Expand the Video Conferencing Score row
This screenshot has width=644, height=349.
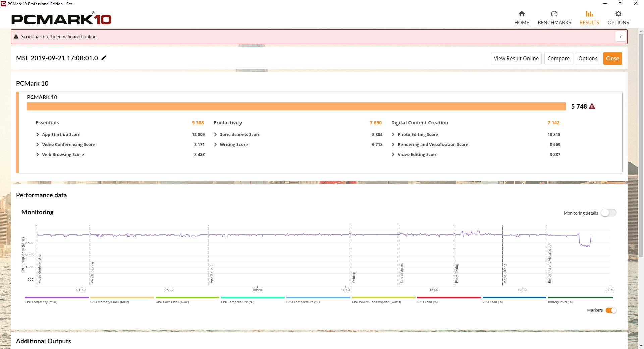37,145
